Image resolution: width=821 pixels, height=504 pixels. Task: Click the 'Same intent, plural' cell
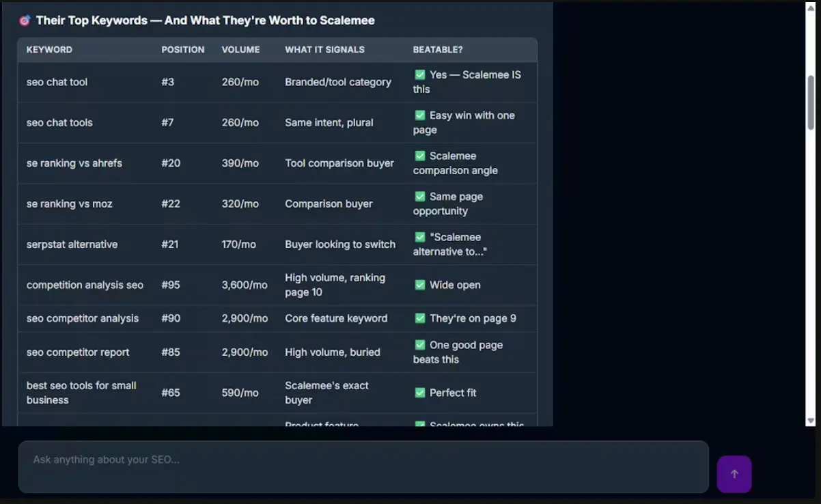coord(329,123)
